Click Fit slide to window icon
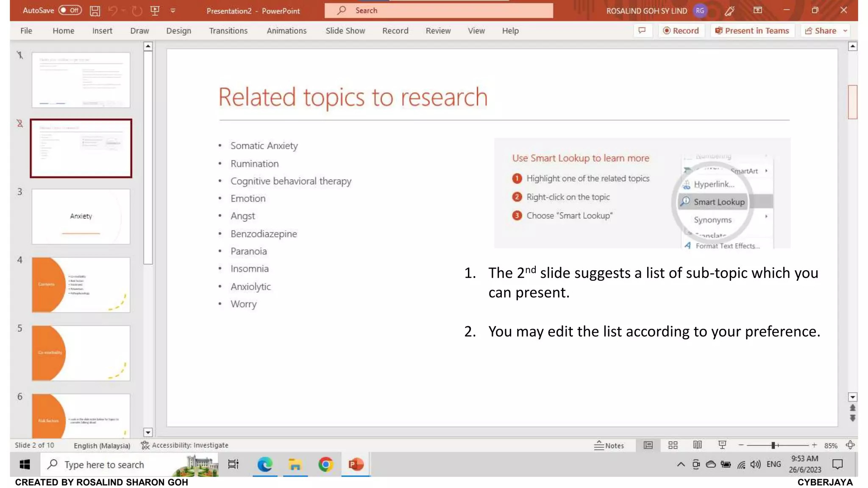 (850, 445)
